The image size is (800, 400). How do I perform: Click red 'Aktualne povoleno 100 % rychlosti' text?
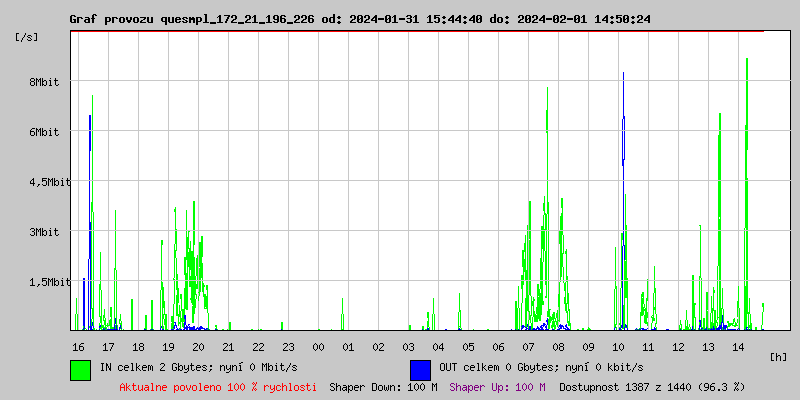(x=218, y=386)
